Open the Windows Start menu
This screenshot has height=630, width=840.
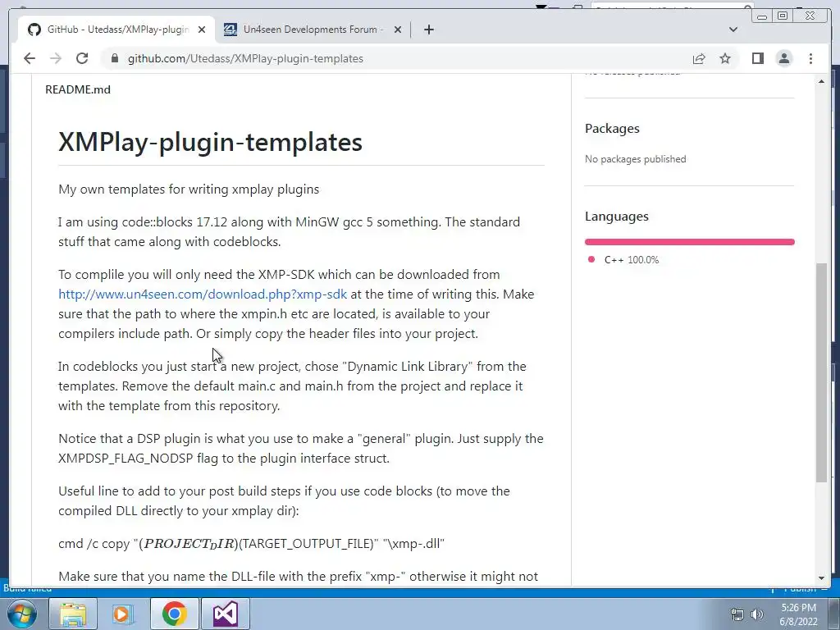click(x=21, y=614)
